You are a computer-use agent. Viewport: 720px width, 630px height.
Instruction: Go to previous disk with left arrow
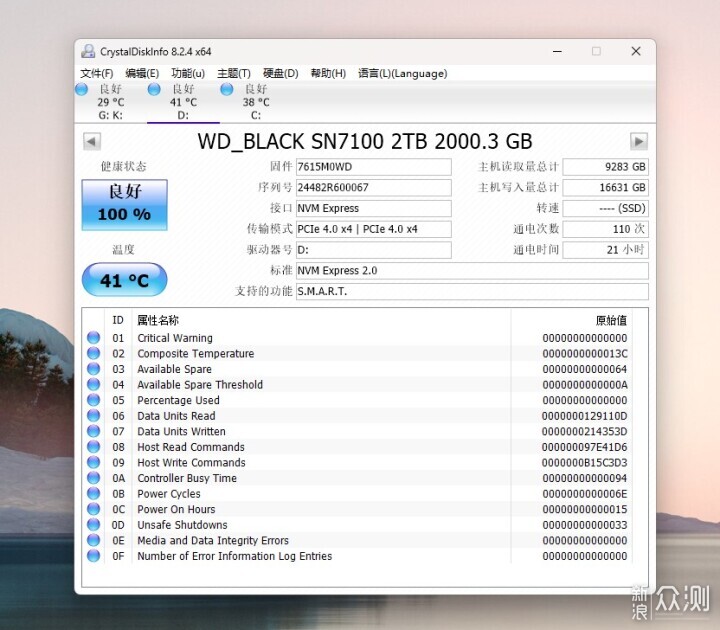92,141
